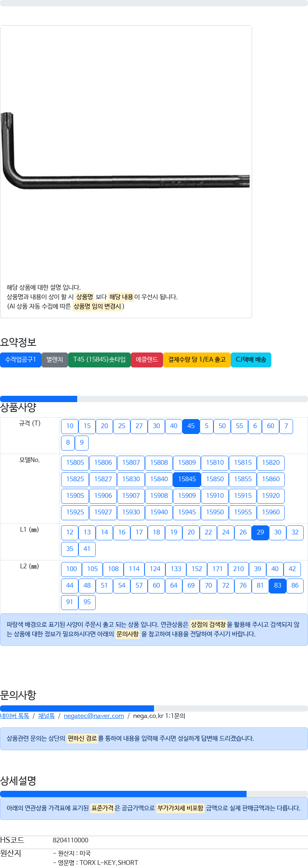Viewport: 308px width, 868px height.
Task: Open the 네이버 톡톡 link
Action: [x=15, y=716]
